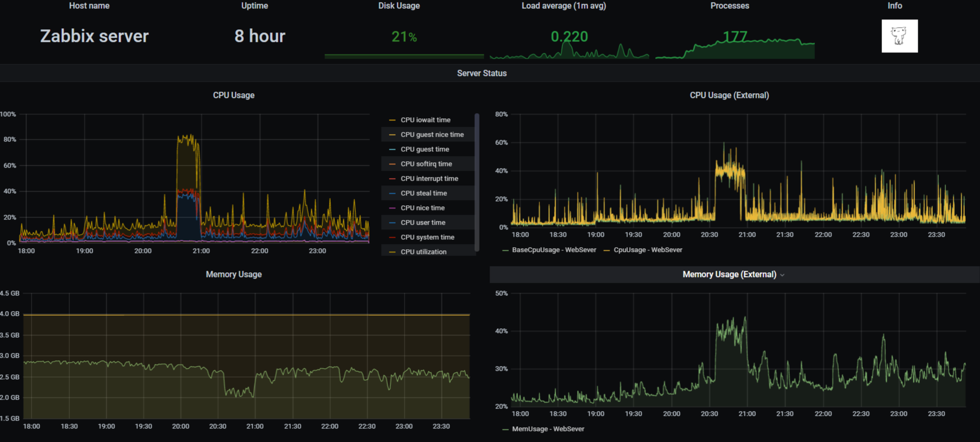
Task: Click the Host name panel title
Action: [89, 6]
